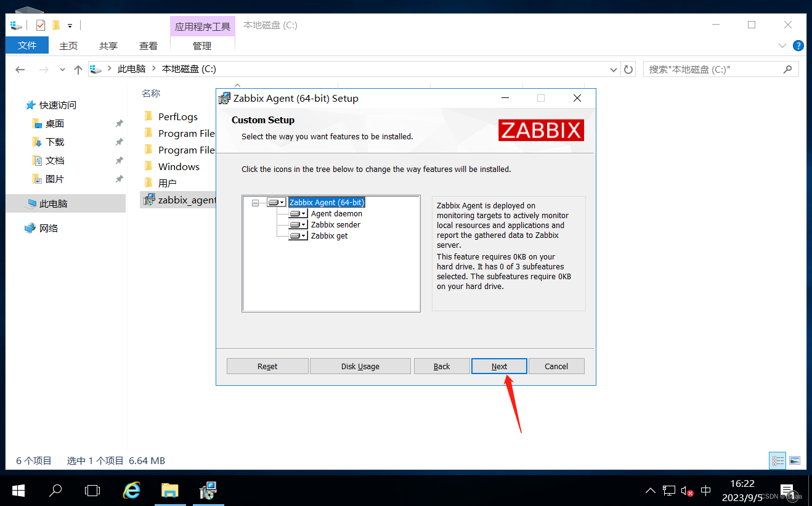Screen dimensions: 812x506
Task: Navigate forward in File Explorer
Action: click(x=43, y=70)
